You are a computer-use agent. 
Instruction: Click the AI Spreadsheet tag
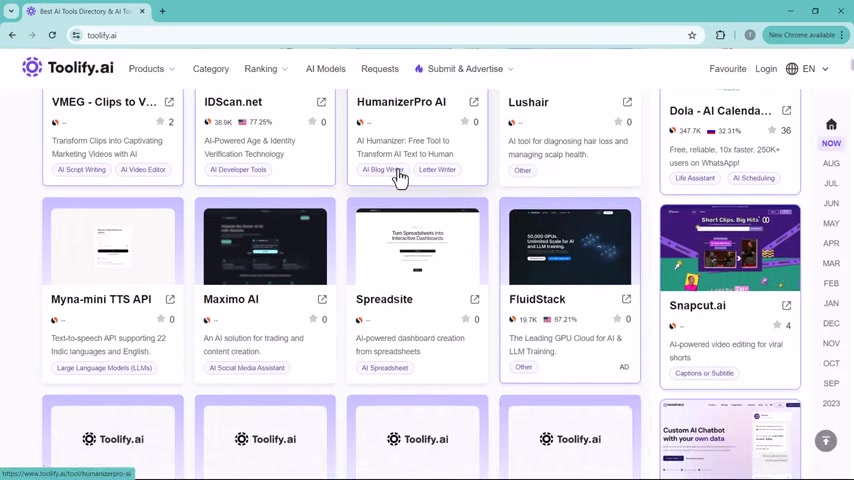pyautogui.click(x=385, y=368)
